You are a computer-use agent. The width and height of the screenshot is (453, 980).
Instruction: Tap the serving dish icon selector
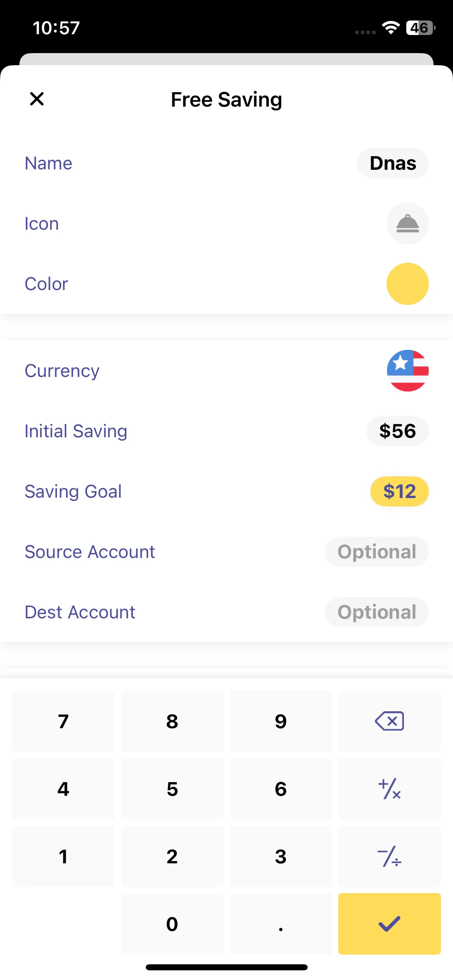click(407, 224)
